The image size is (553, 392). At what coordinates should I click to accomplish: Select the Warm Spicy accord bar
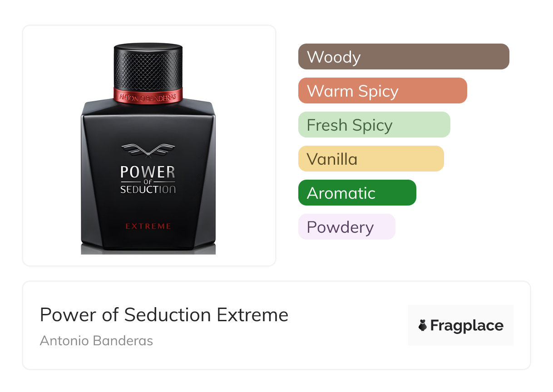pos(383,91)
